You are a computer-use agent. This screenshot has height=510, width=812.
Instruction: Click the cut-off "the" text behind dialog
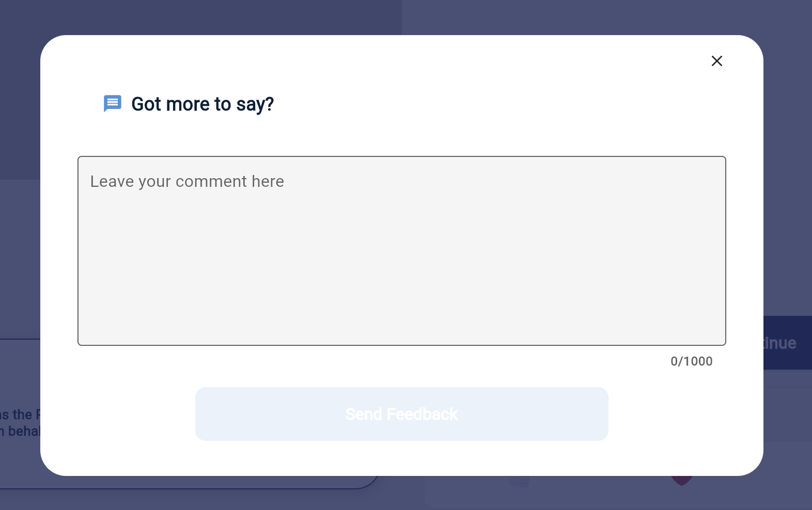coord(22,415)
